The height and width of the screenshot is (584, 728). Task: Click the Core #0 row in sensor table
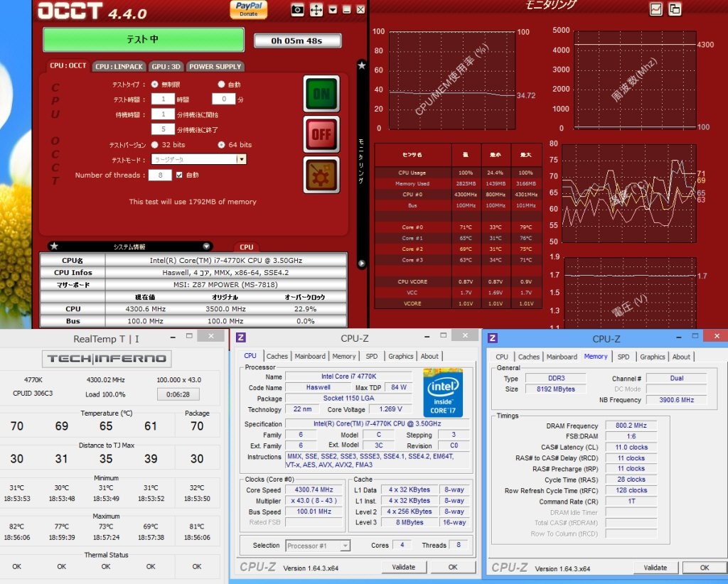459,227
